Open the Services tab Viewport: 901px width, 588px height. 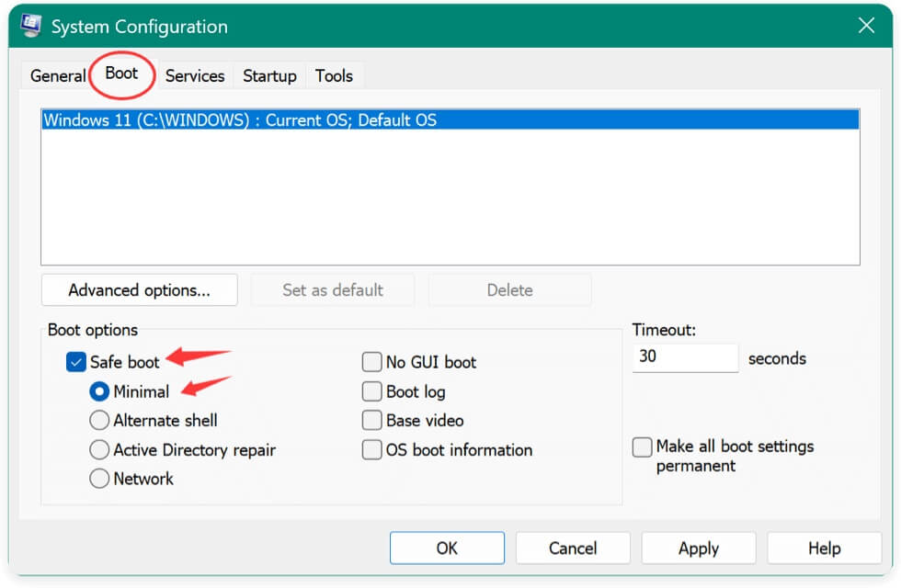tap(194, 76)
